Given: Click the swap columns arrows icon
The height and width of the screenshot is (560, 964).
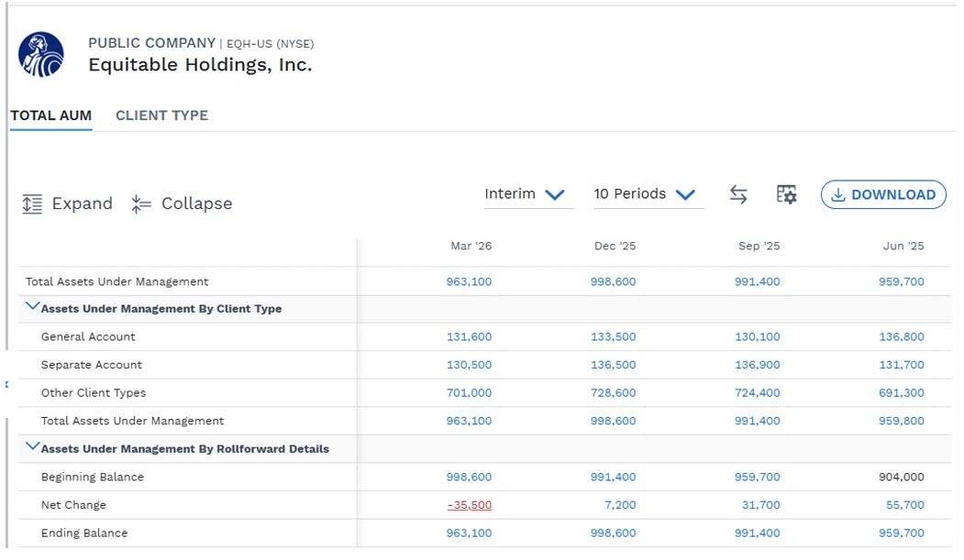Looking at the screenshot, I should pos(738,194).
